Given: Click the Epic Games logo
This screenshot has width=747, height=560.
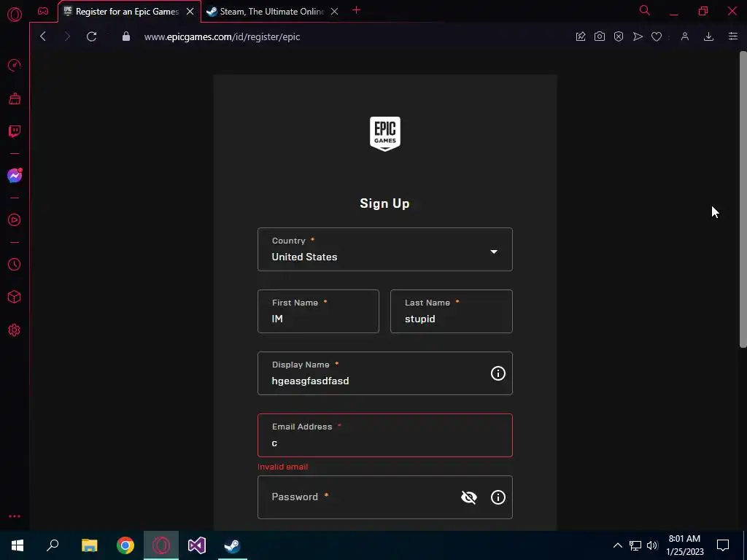Looking at the screenshot, I should pyautogui.click(x=385, y=134).
